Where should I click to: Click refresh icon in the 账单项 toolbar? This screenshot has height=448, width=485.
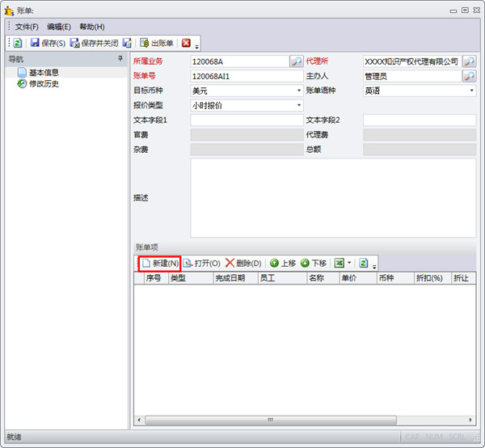[x=364, y=264]
